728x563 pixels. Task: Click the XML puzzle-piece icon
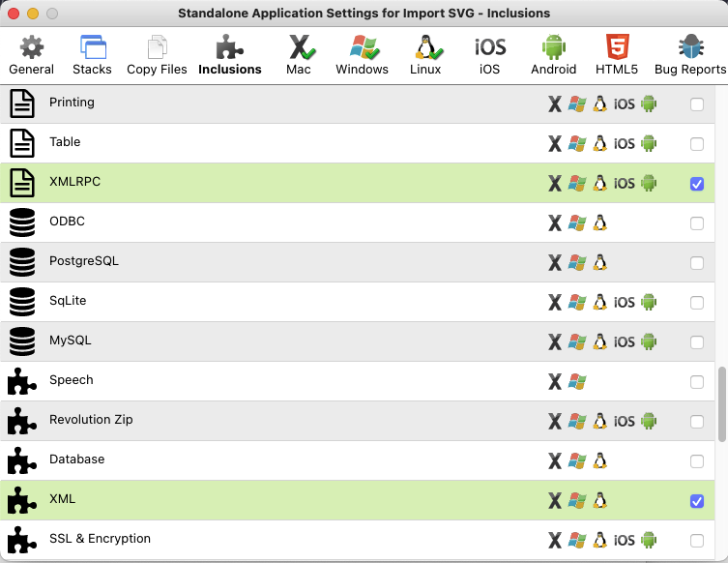[22, 500]
